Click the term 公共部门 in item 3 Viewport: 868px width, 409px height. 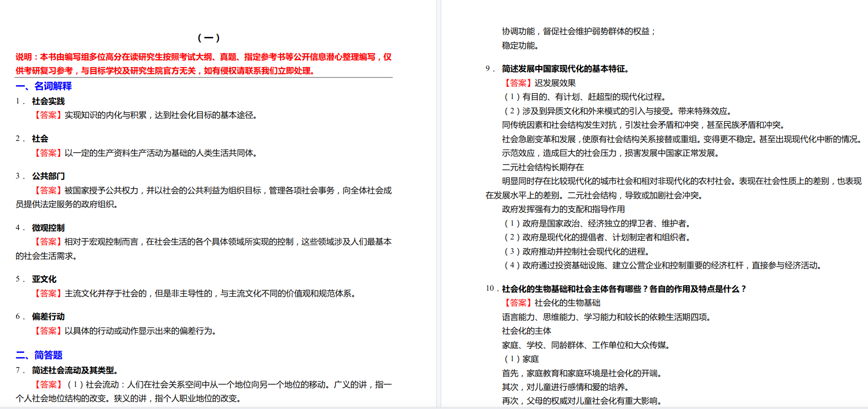[48, 176]
